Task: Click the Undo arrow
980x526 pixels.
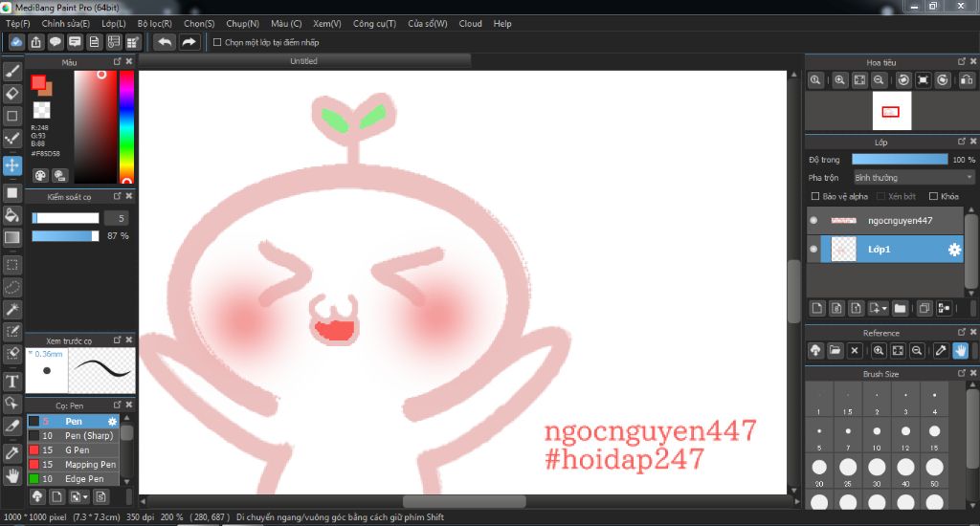Action: click(165, 42)
